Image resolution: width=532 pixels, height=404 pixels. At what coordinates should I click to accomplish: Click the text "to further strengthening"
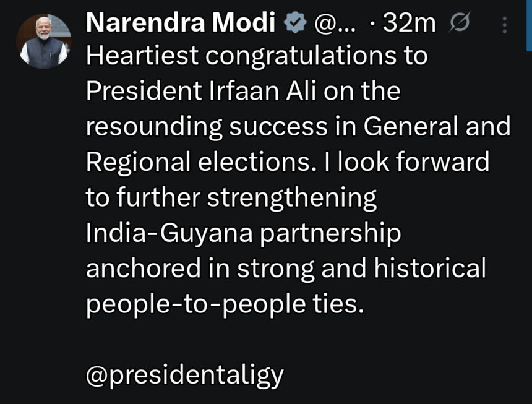(x=231, y=198)
